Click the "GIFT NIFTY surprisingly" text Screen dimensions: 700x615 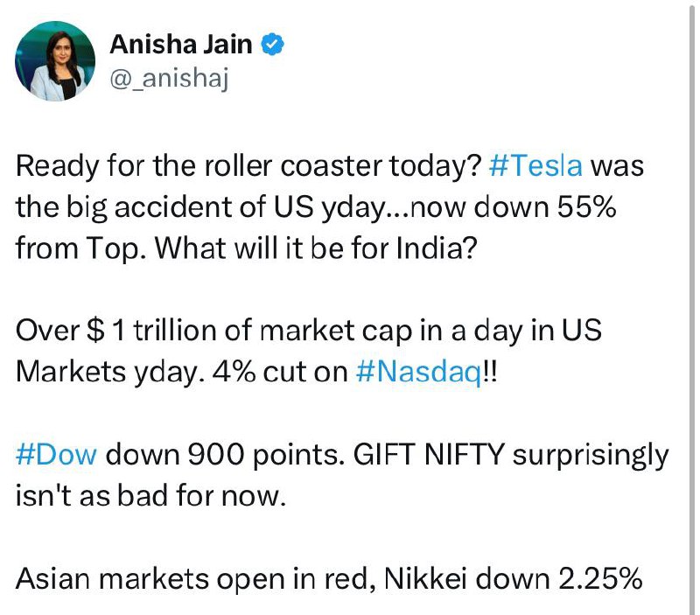(512, 455)
